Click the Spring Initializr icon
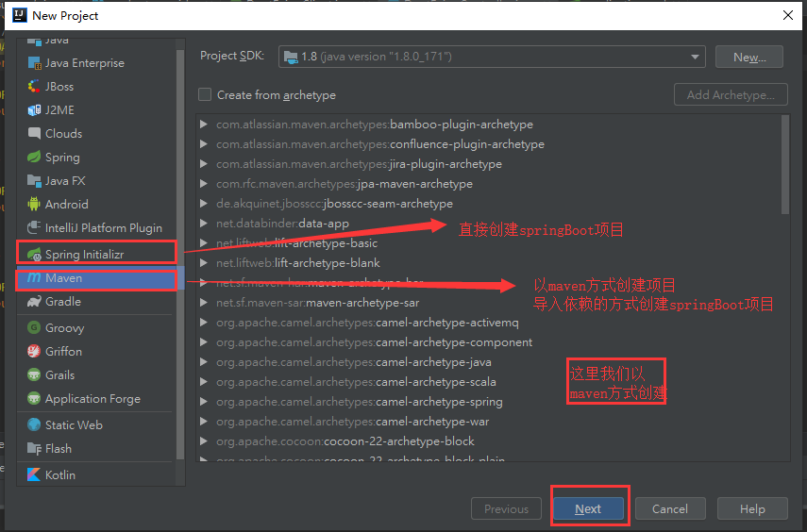The height and width of the screenshot is (532, 807). [x=34, y=254]
